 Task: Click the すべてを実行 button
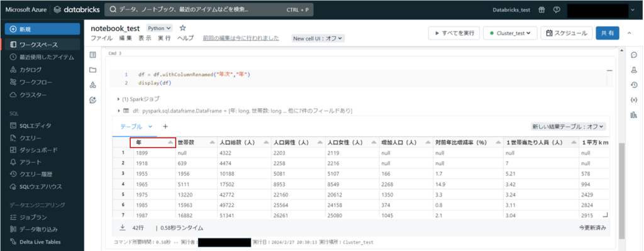point(454,34)
